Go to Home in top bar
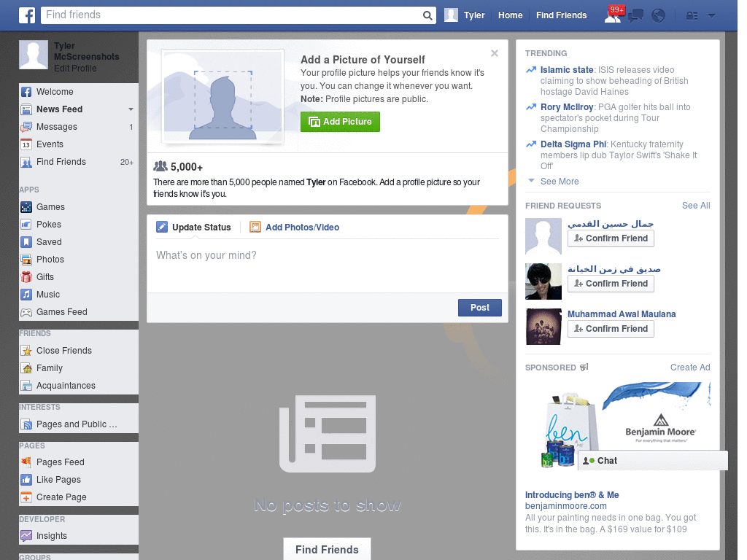Viewport: 747px width, 560px height. tap(510, 15)
